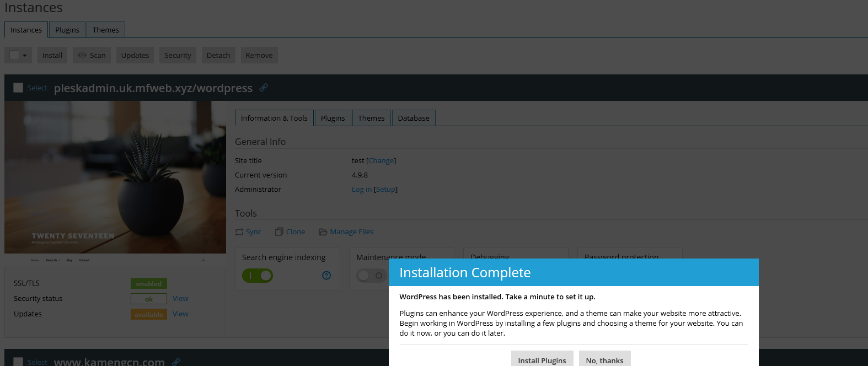This screenshot has width=868, height=366.
Task: Click the Updates available badge
Action: [149, 314]
